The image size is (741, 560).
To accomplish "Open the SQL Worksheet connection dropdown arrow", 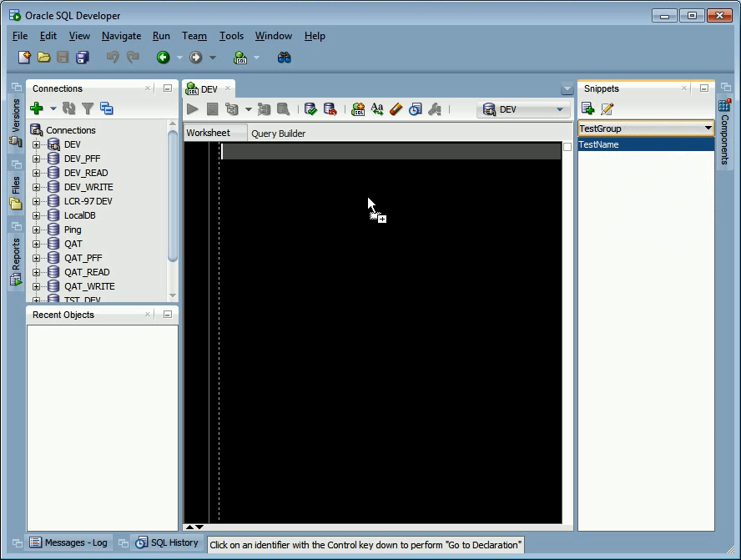I will pyautogui.click(x=257, y=58).
